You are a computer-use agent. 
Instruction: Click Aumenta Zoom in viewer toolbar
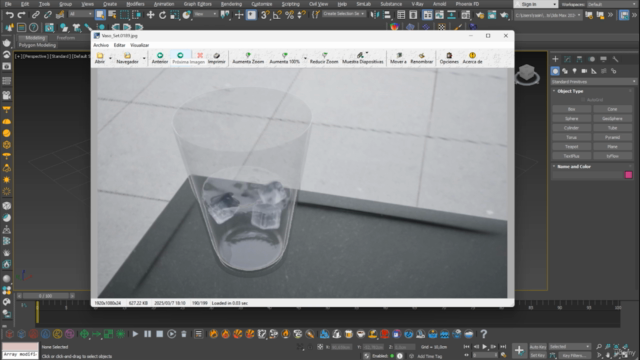(248, 58)
